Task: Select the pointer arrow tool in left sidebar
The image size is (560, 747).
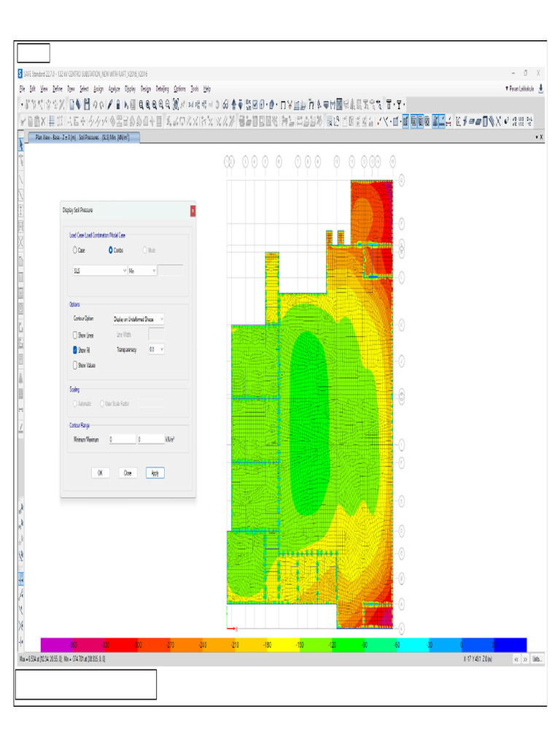Action: coord(21,144)
